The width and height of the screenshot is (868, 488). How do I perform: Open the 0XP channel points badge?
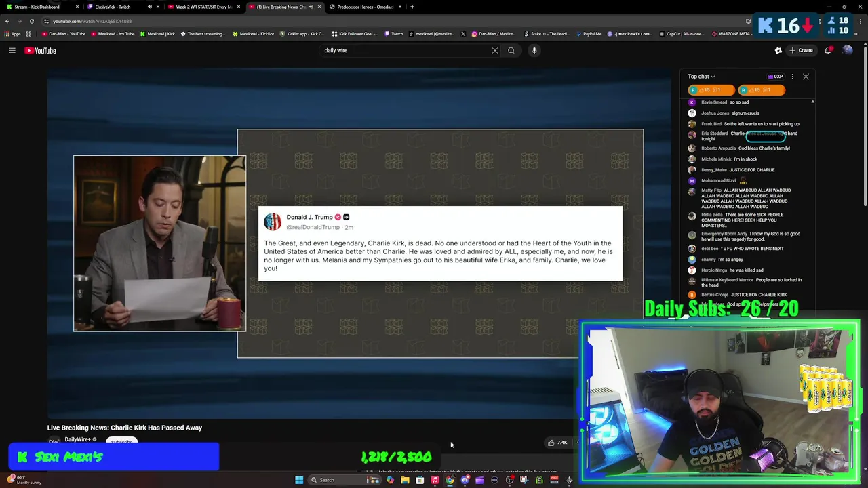point(776,77)
